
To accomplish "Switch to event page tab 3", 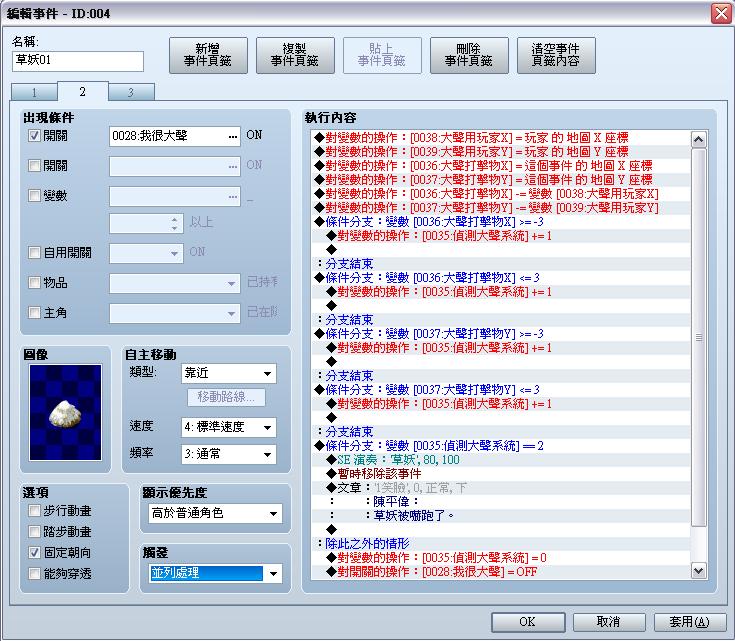I will (x=131, y=92).
